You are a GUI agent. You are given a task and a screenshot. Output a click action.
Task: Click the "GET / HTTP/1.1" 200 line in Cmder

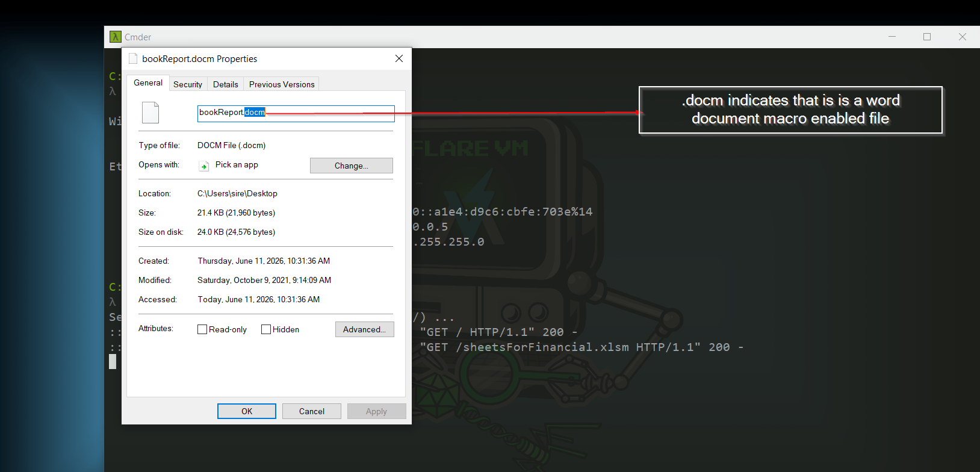(x=498, y=332)
